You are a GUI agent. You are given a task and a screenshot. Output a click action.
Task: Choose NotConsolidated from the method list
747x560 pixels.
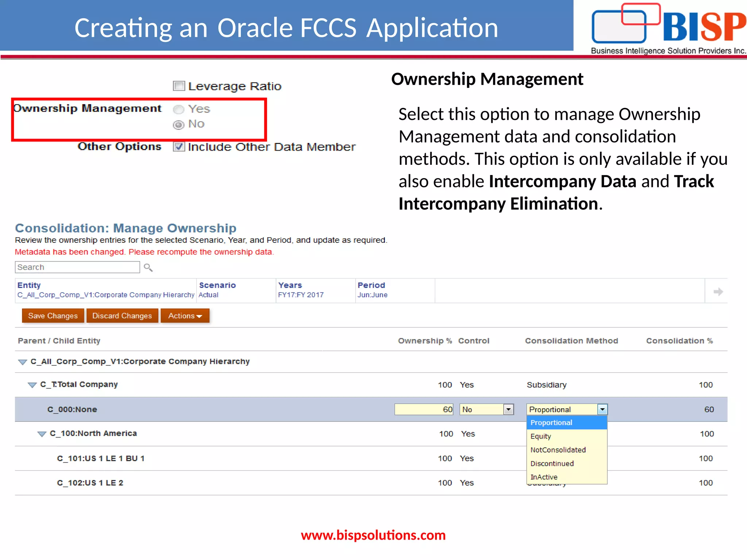pyautogui.click(x=567, y=450)
